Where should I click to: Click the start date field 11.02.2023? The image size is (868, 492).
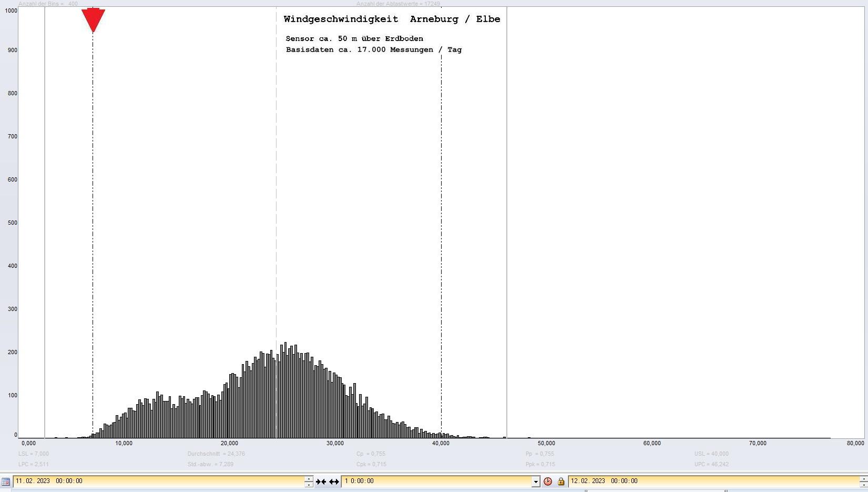pyautogui.click(x=158, y=481)
